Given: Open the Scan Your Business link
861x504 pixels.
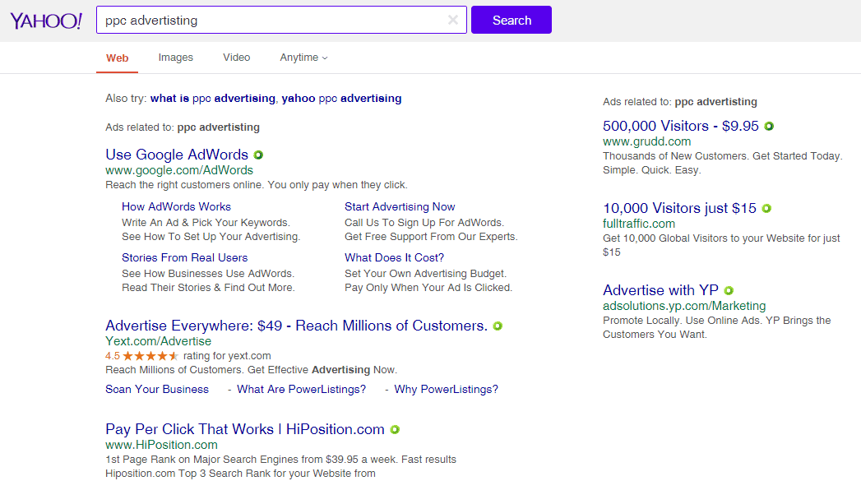Looking at the screenshot, I should pyautogui.click(x=157, y=389).
